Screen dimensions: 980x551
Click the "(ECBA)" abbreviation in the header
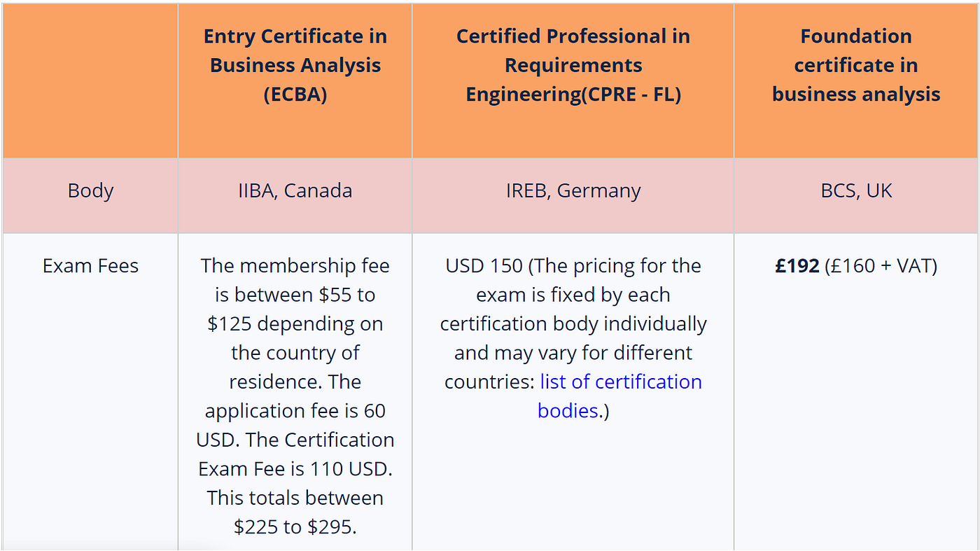click(295, 95)
